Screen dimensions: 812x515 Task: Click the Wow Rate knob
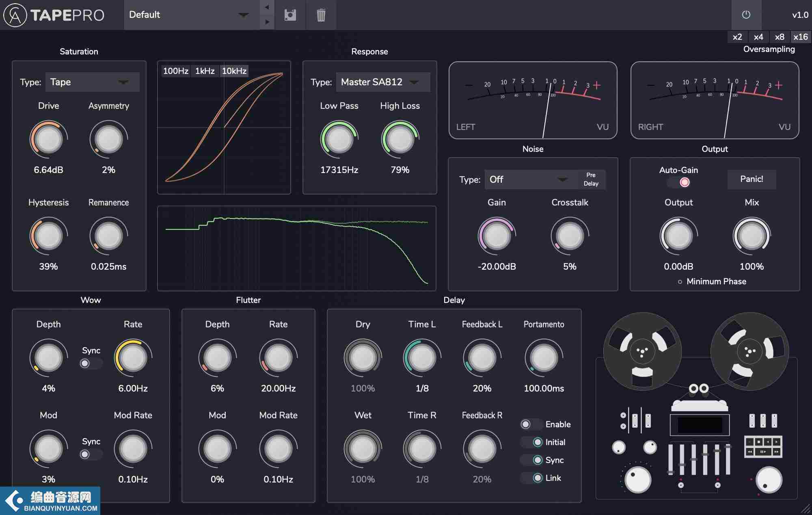(x=133, y=358)
